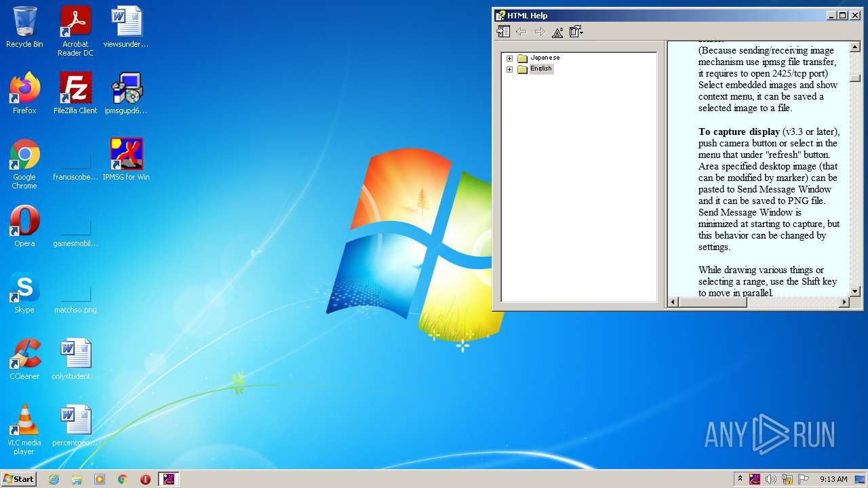
Task: Maximize the HTML Help window
Action: 843,16
